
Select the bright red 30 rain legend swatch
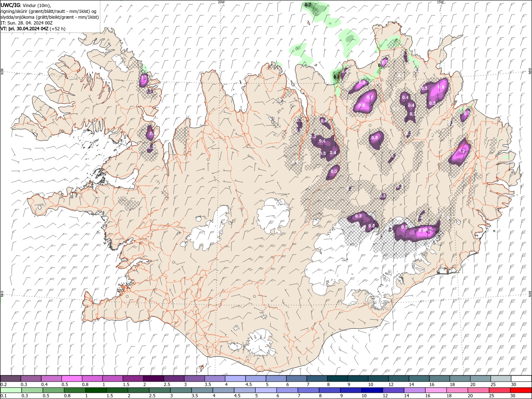521,390
